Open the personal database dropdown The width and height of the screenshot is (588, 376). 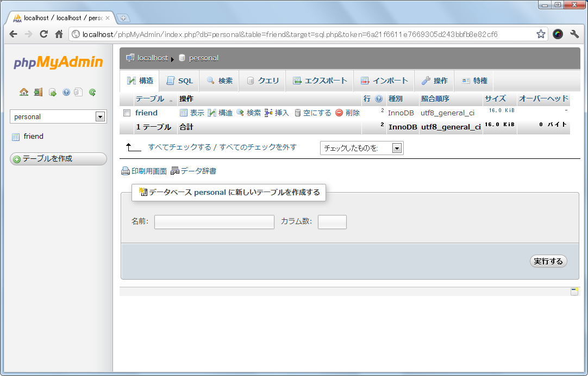[58, 116]
